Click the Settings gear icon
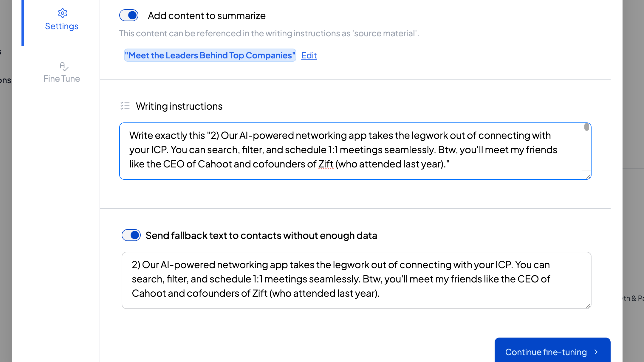644x362 pixels. click(63, 13)
